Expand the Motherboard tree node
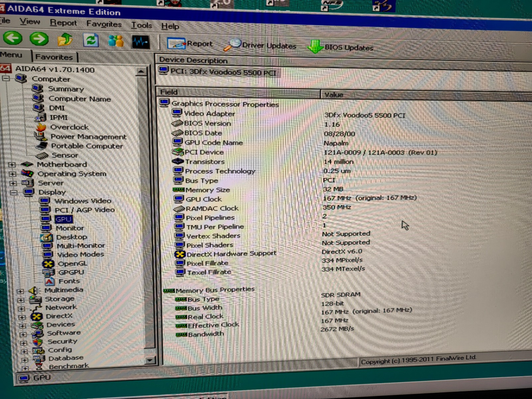The width and height of the screenshot is (532, 399). pos(12,165)
